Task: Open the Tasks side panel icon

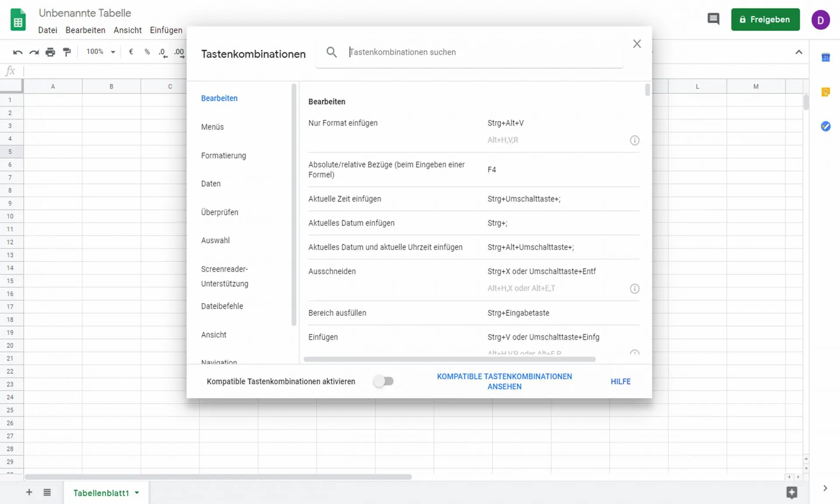Action: point(826,126)
